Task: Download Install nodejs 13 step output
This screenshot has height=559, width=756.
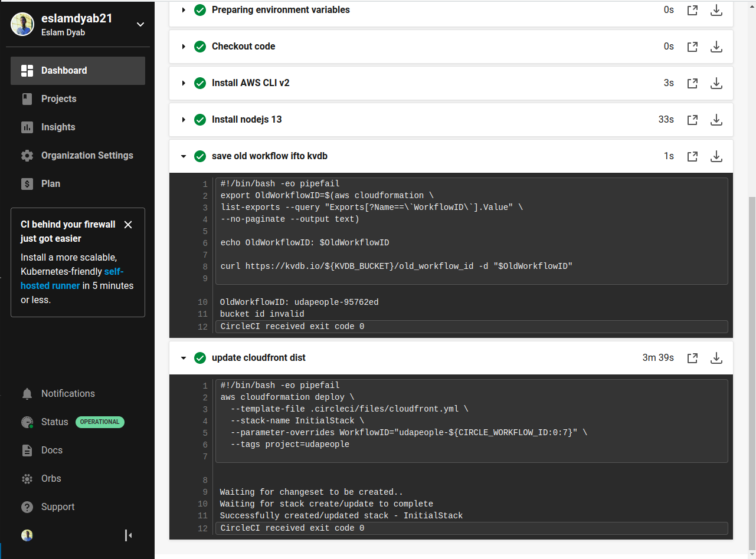Action: click(x=716, y=120)
